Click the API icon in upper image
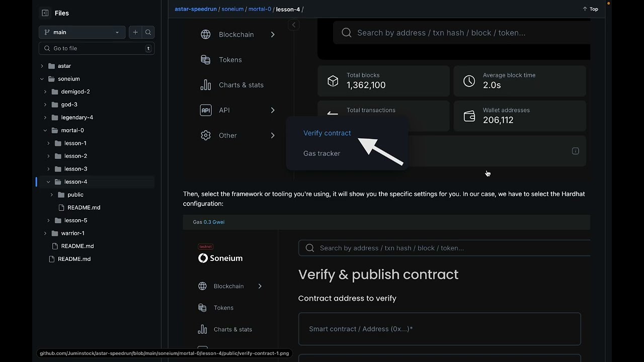644x362 pixels. tap(206, 110)
